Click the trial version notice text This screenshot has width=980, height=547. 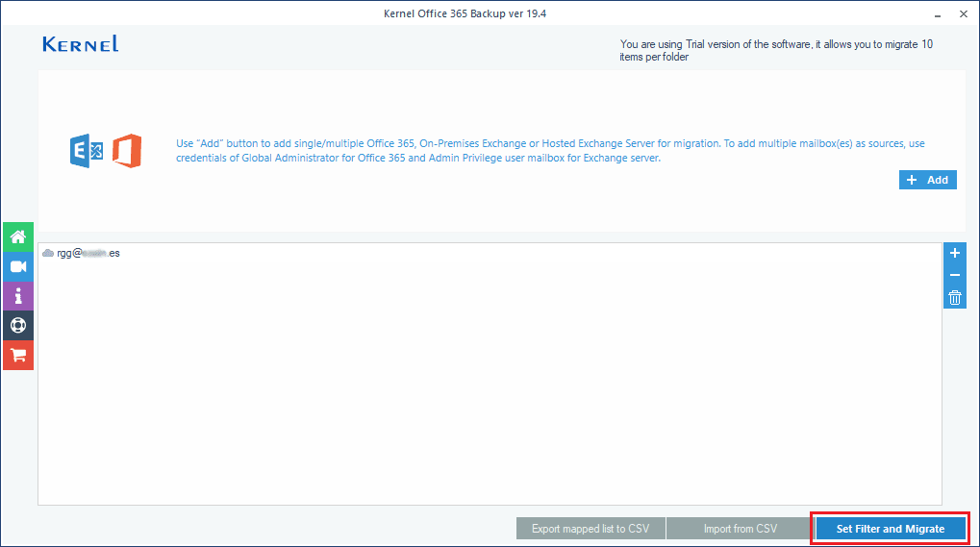tap(776, 51)
